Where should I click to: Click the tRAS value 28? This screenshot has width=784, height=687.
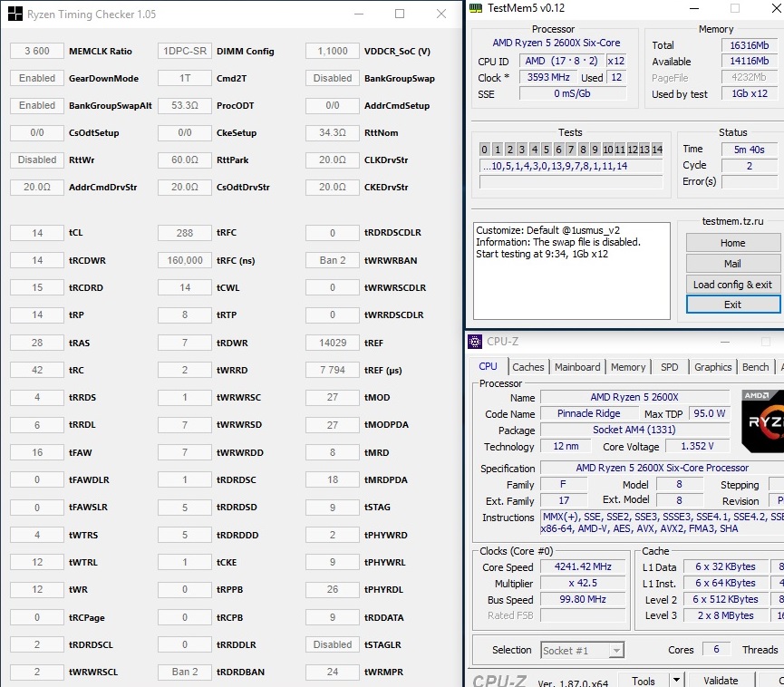[x=37, y=343]
